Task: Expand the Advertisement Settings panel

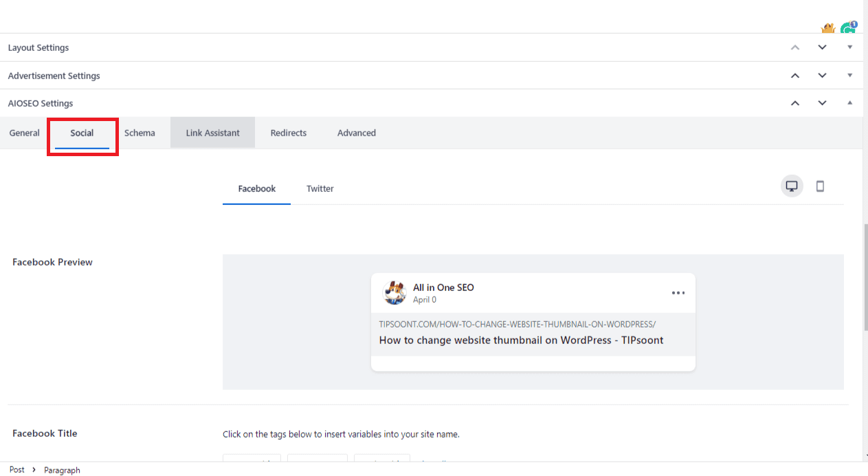Action: [x=849, y=76]
